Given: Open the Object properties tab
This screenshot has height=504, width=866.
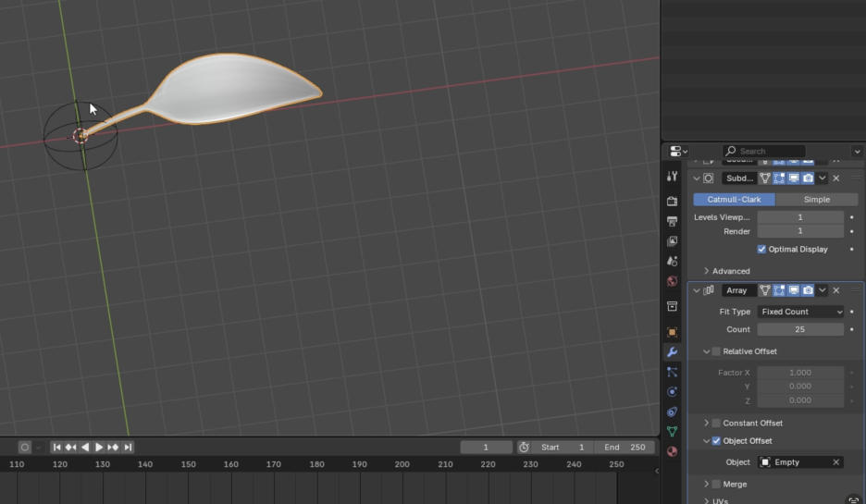Looking at the screenshot, I should click(672, 332).
